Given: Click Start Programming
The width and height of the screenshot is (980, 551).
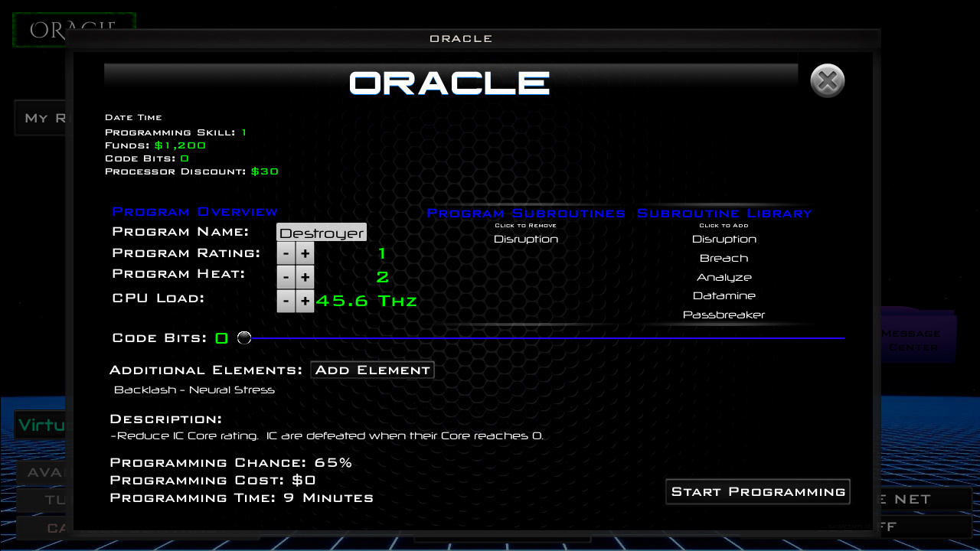Looking at the screenshot, I should [x=757, y=491].
